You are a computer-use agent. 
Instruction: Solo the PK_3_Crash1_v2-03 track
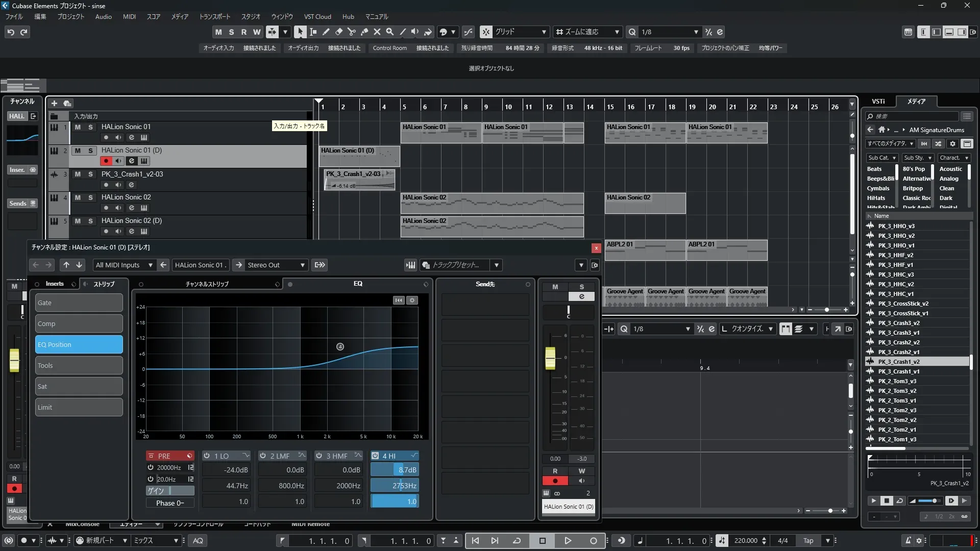pos(90,174)
